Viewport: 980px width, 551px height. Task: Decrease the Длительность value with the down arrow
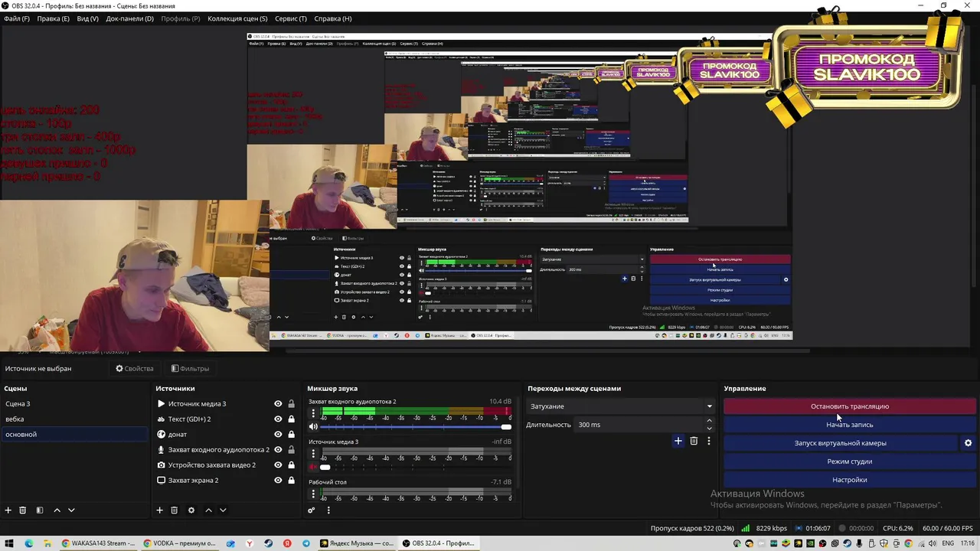(709, 429)
